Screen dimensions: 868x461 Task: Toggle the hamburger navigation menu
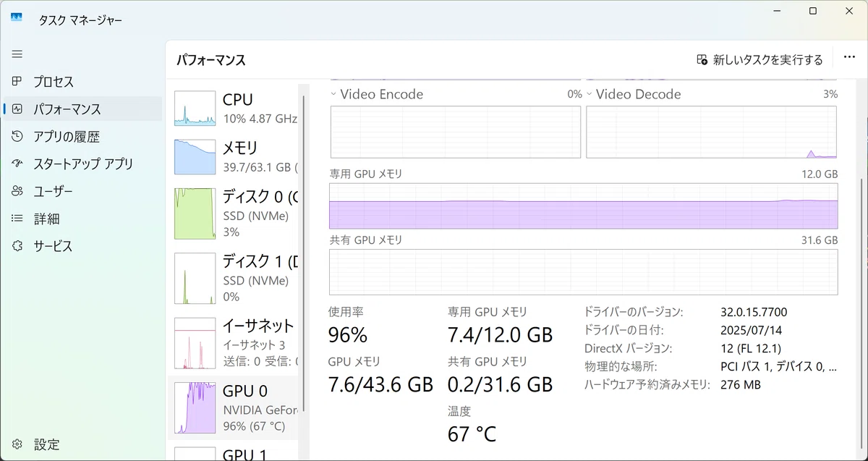[17, 54]
